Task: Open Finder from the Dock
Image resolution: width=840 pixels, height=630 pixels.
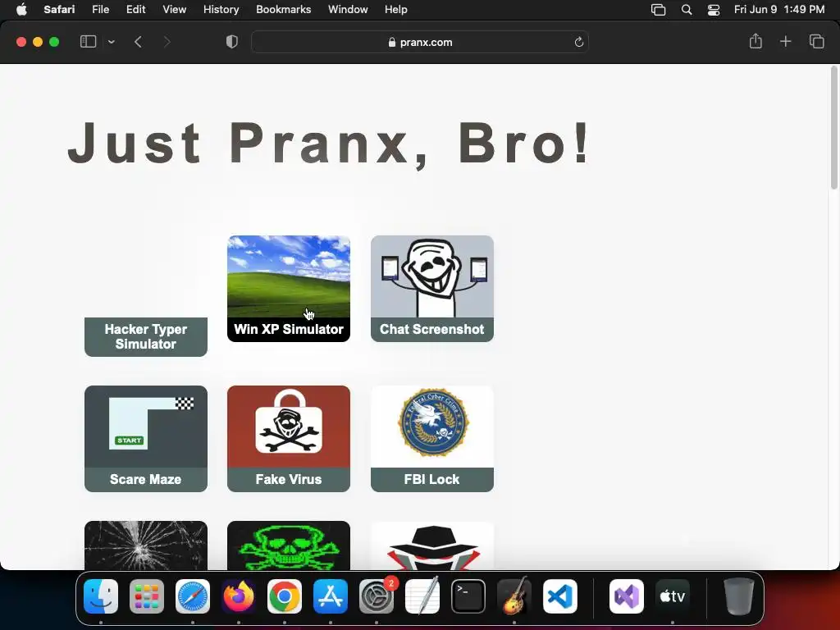Action: point(101,596)
